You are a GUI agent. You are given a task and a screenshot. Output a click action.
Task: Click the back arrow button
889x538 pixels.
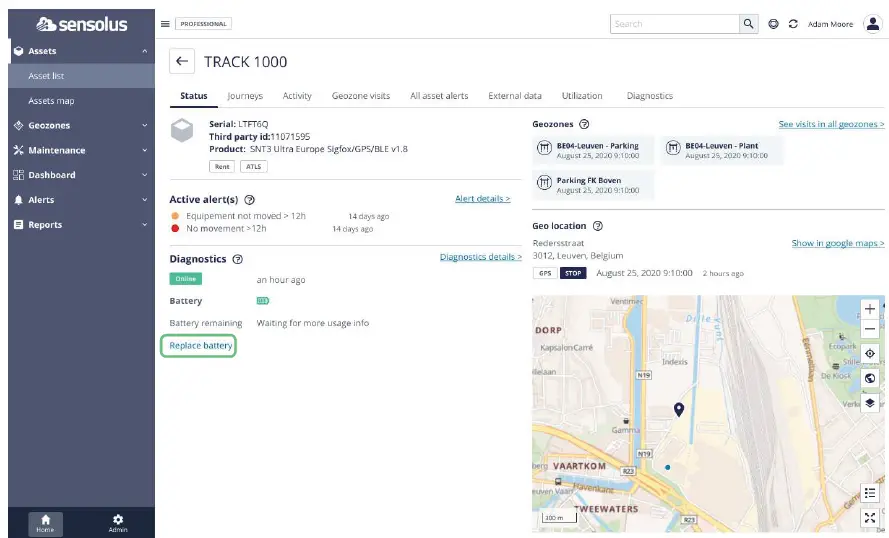[182, 61]
